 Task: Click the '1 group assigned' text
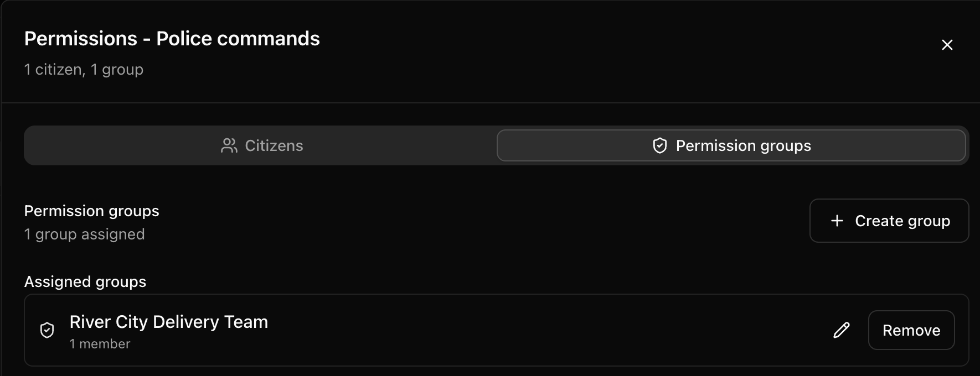[84, 234]
